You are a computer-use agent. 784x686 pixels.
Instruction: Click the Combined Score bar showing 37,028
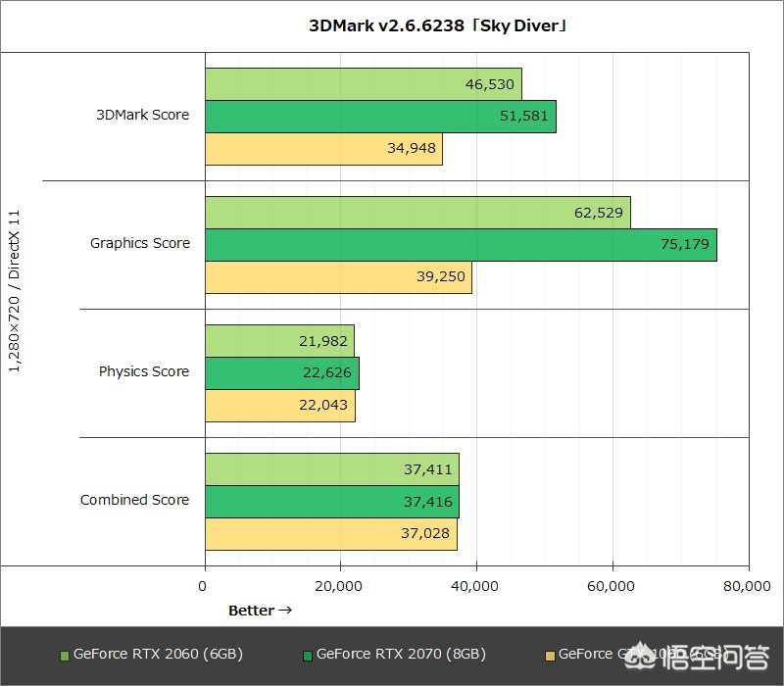click(330, 533)
